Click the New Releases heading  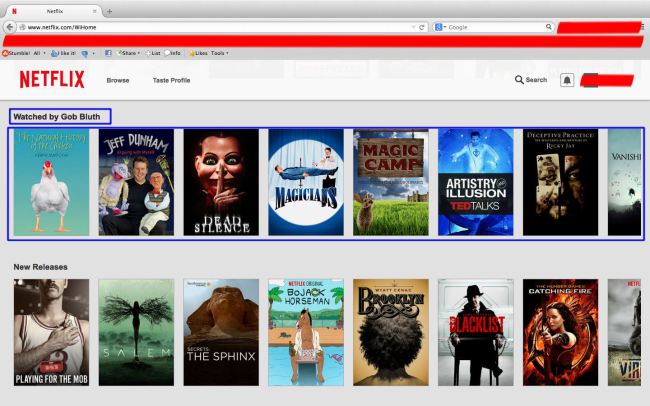coord(41,267)
